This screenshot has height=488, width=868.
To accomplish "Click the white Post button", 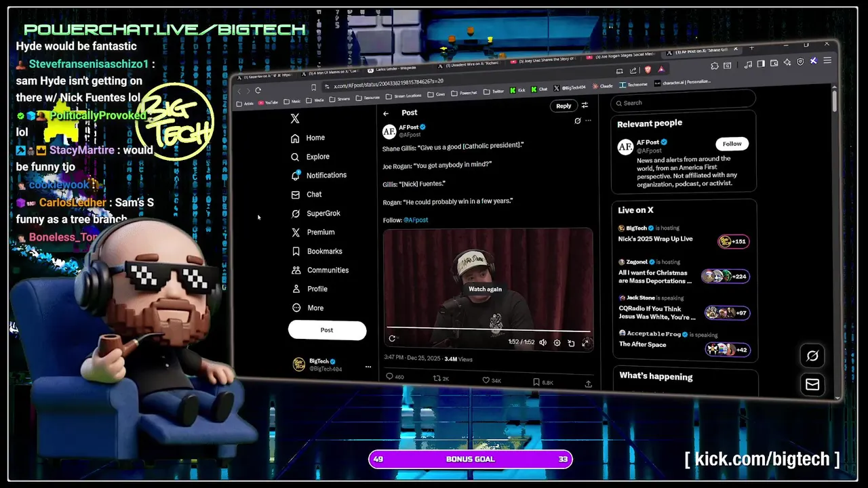I will click(x=327, y=330).
